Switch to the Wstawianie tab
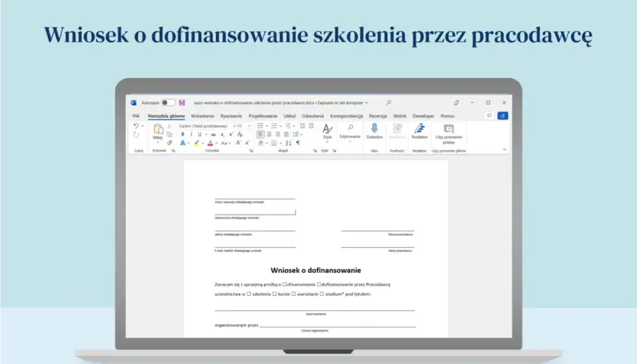637x364 pixels. pyautogui.click(x=202, y=116)
